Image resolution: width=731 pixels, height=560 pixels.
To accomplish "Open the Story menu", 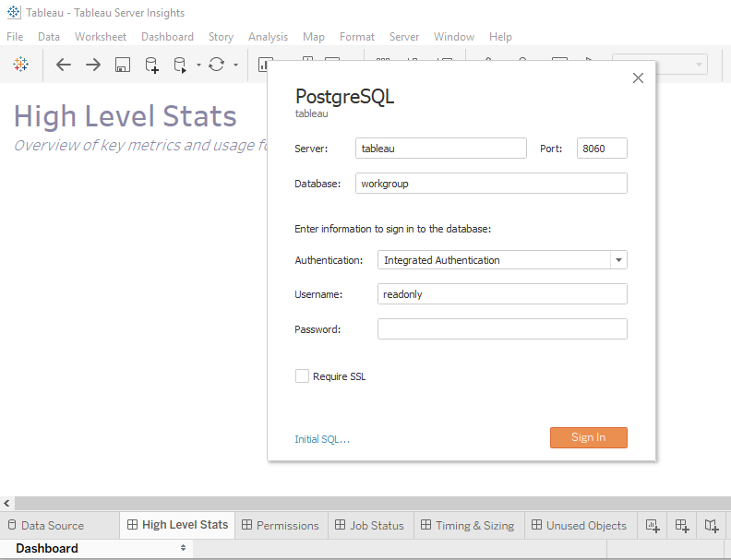I will [221, 37].
